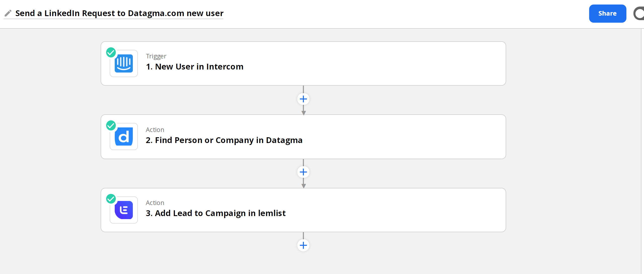Viewport: 644px width, 274px height.
Task: Add a new step after lemlist action
Action: point(303,245)
